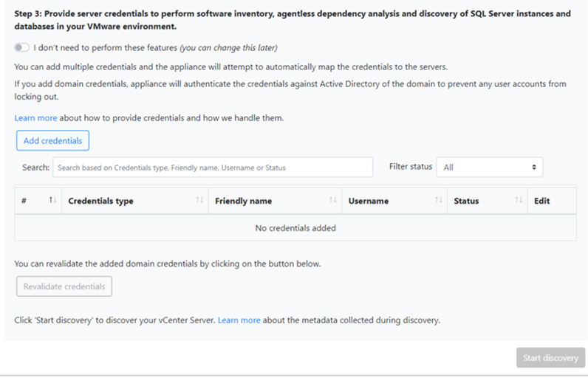This screenshot has width=588, height=389.
Task: Click the Status column header
Action: point(467,201)
